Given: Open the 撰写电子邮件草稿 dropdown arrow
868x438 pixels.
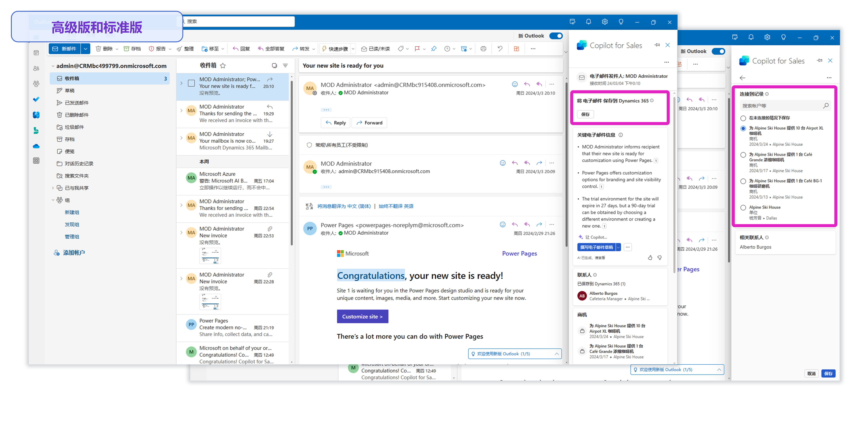Looking at the screenshot, I should tap(618, 247).
